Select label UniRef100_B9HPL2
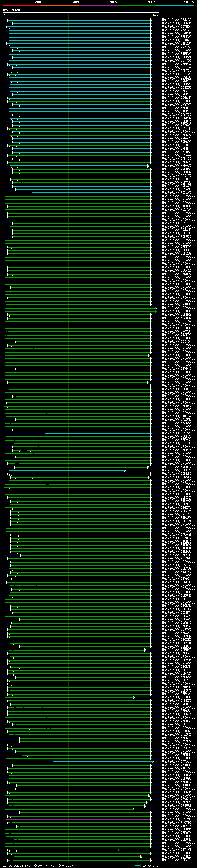 pyautogui.click(x=177, y=94)
